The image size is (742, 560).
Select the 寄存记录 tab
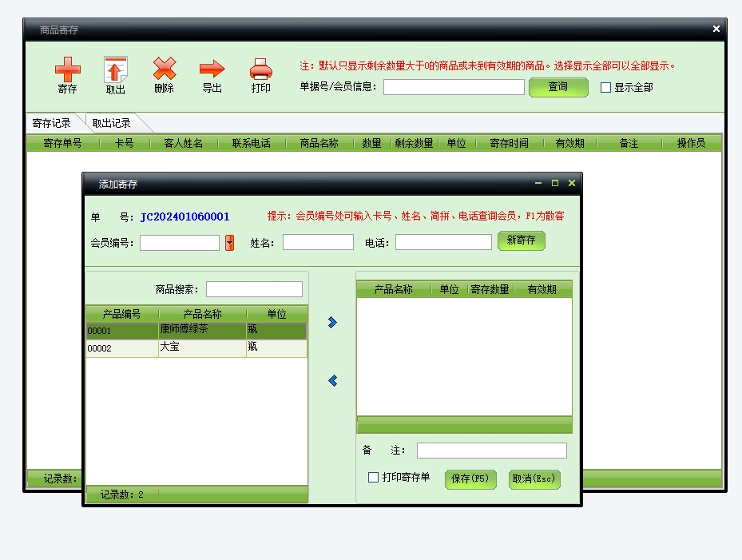click(52, 123)
